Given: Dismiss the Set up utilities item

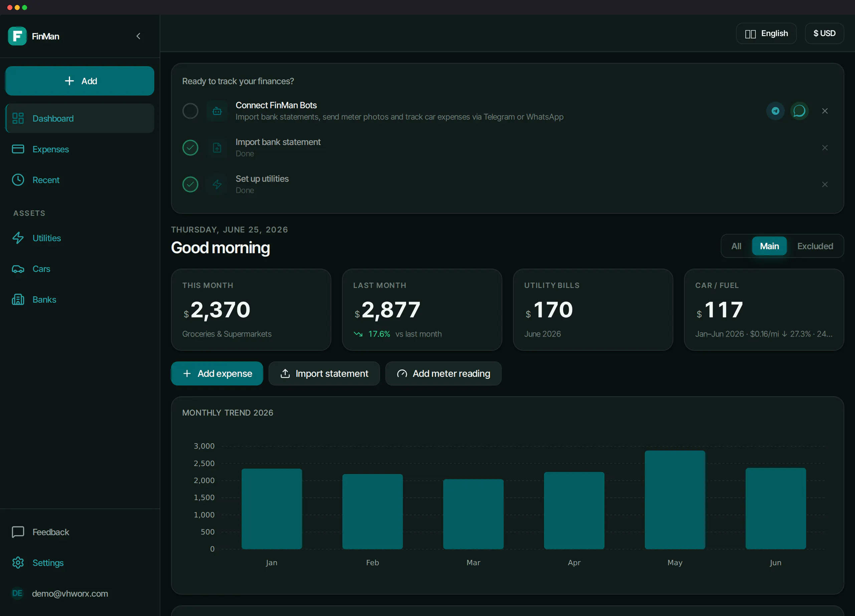Looking at the screenshot, I should [x=825, y=185].
